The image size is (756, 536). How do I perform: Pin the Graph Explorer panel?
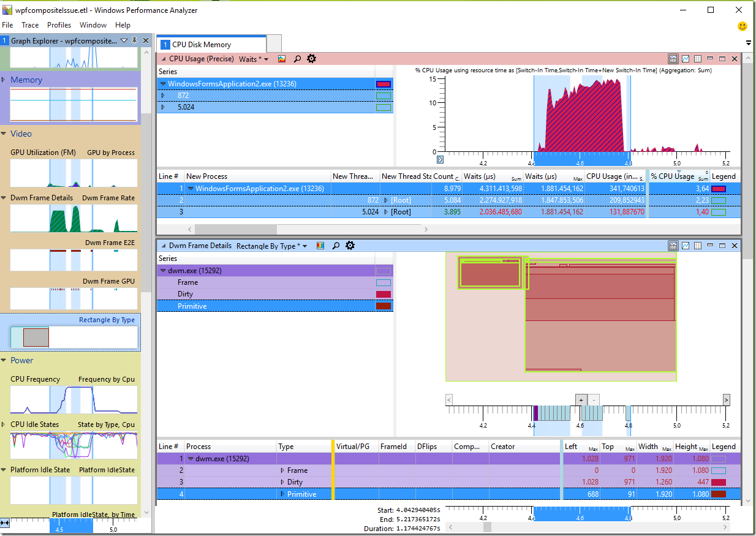click(135, 40)
